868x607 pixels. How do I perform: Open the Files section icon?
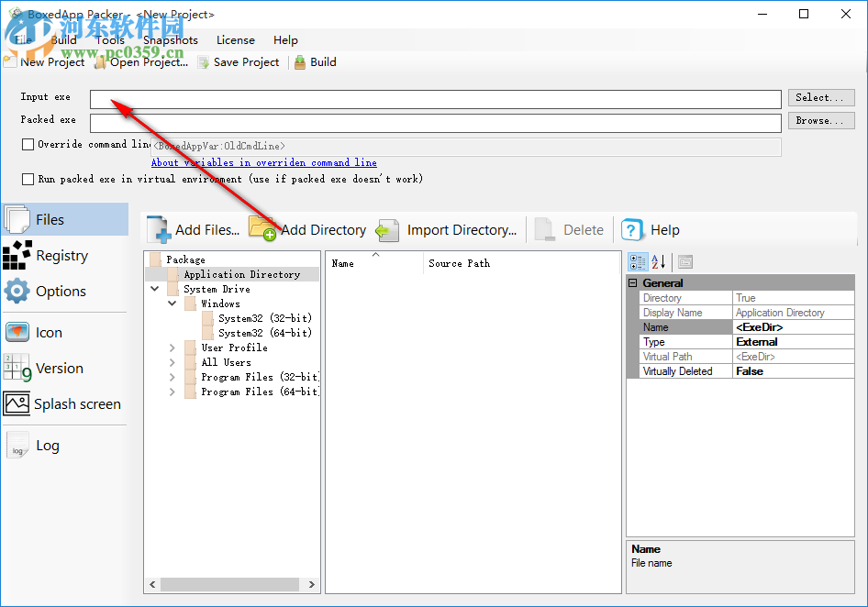pos(17,219)
